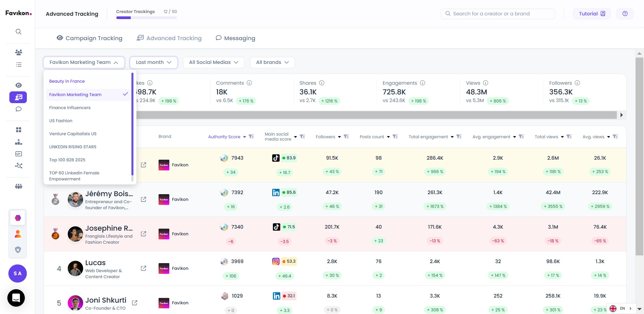The width and height of the screenshot is (644, 314).
Task: Open the lists icon in the left sidebar
Action: [18, 65]
